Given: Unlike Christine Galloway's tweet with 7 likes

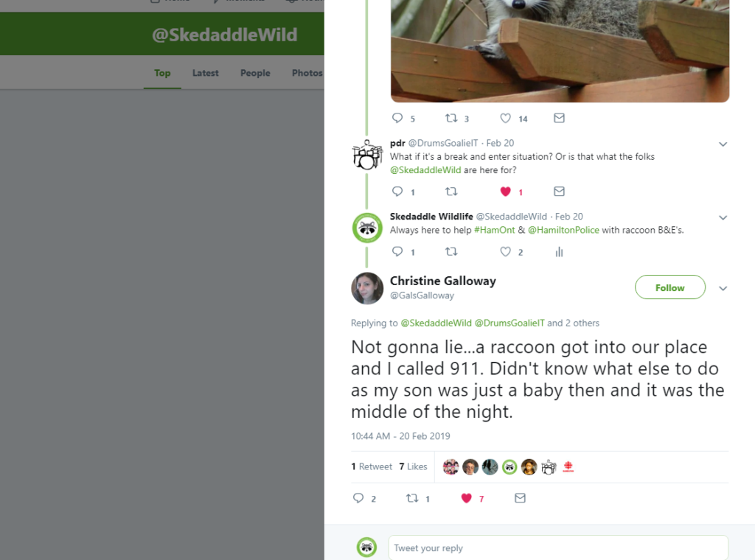Looking at the screenshot, I should [x=466, y=498].
